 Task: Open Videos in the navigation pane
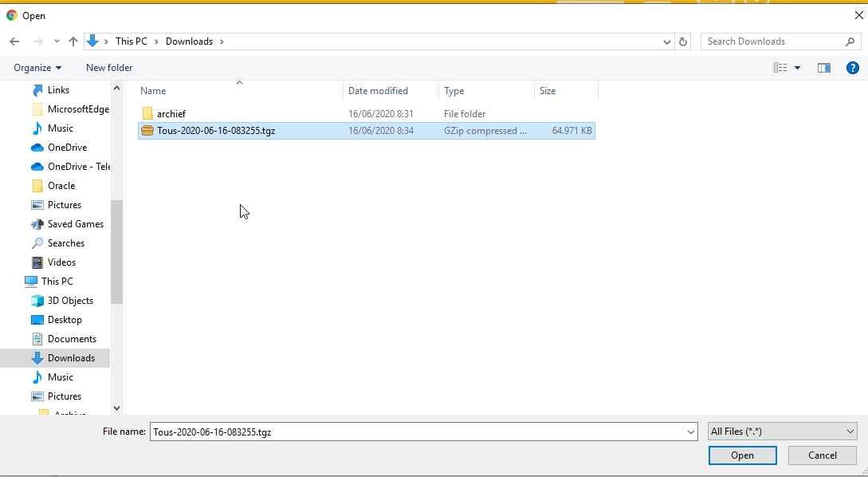[x=61, y=262]
